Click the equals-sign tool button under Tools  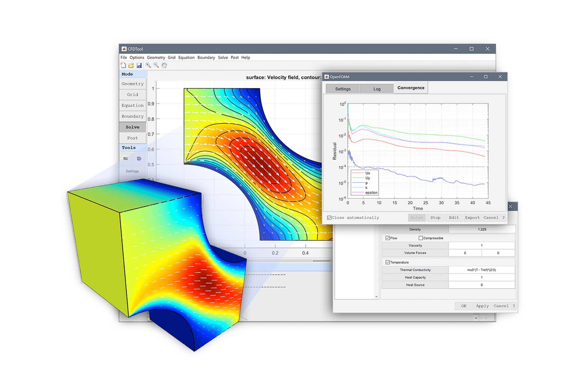[125, 159]
